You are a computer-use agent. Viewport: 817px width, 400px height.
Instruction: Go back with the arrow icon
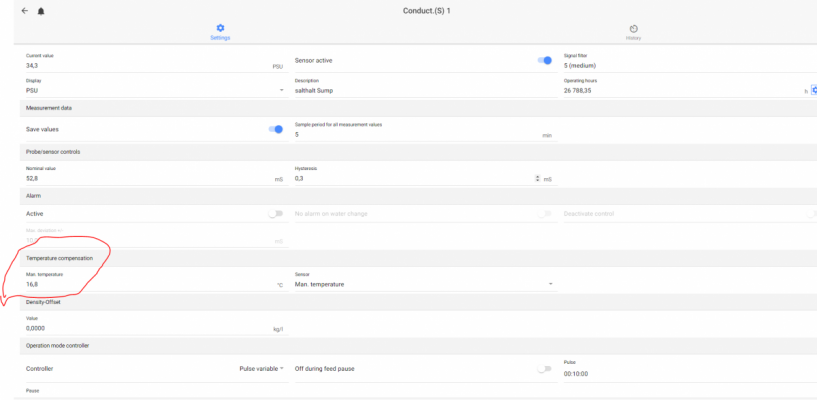coord(24,11)
